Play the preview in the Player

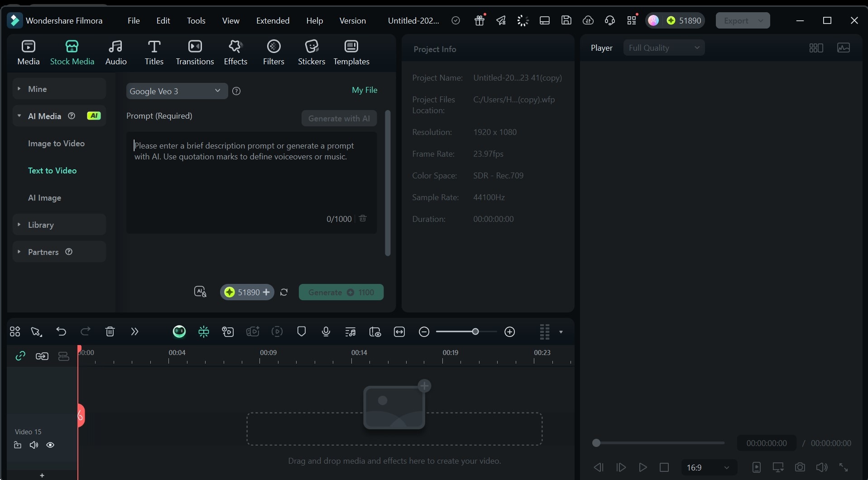tap(643, 467)
